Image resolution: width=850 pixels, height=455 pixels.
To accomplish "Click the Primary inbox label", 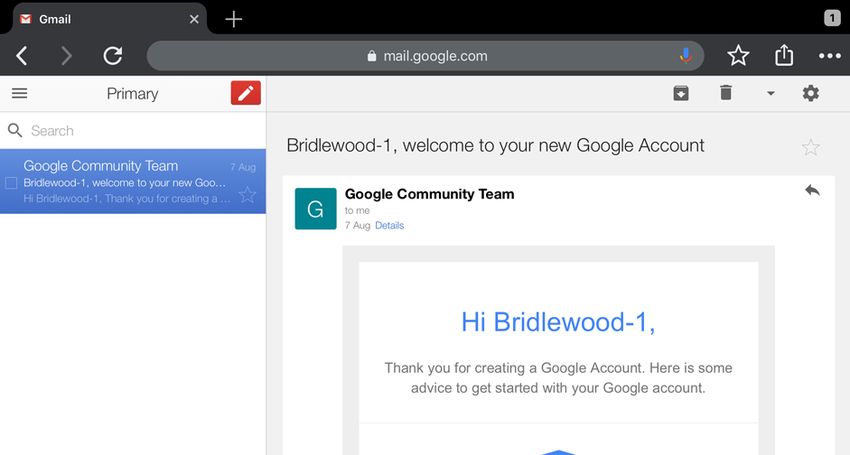I will pos(132,94).
